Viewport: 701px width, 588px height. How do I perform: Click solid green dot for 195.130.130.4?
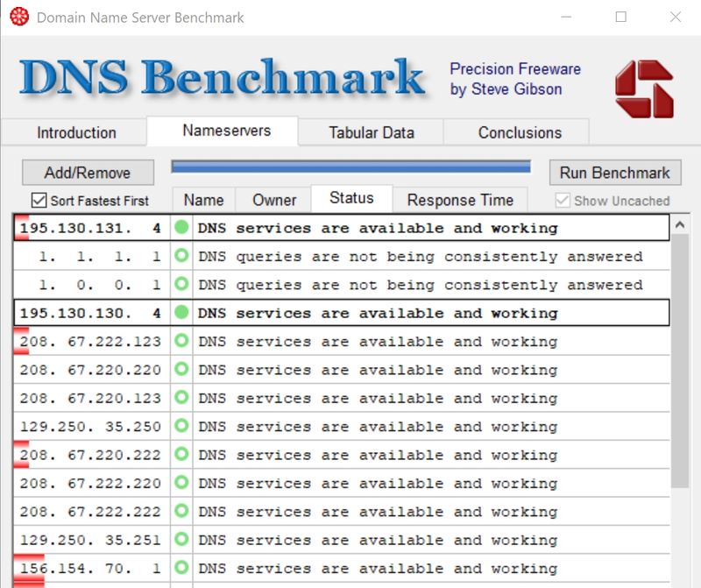point(181,313)
